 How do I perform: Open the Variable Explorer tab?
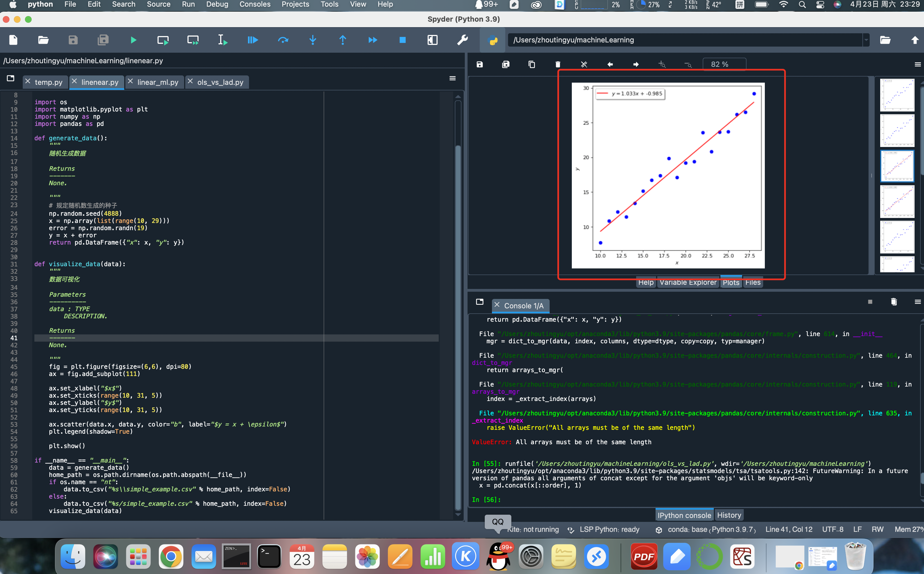click(688, 283)
